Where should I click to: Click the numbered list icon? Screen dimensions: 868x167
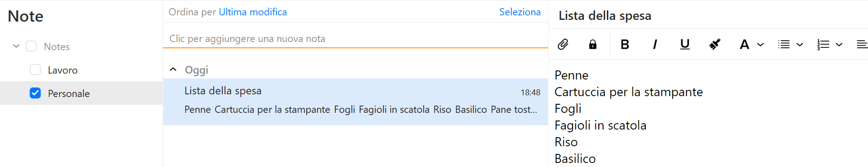pos(823,44)
